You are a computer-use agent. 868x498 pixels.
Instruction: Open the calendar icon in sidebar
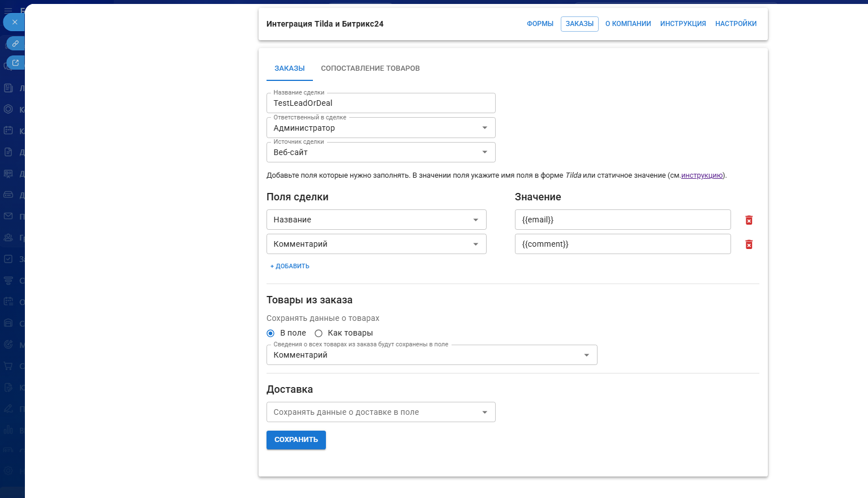coord(8,131)
